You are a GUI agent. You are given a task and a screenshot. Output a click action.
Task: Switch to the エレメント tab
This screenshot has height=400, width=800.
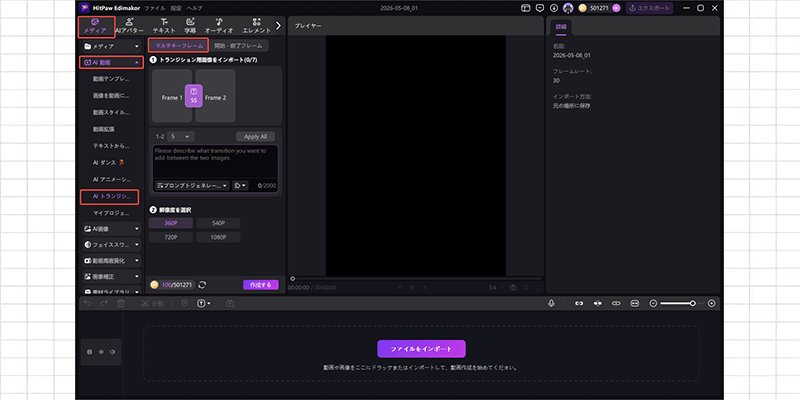point(257,27)
